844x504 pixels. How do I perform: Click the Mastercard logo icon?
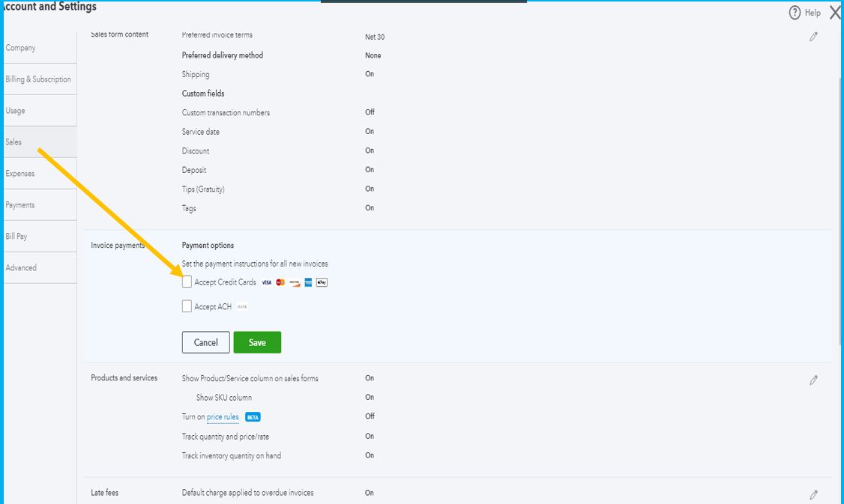point(280,282)
